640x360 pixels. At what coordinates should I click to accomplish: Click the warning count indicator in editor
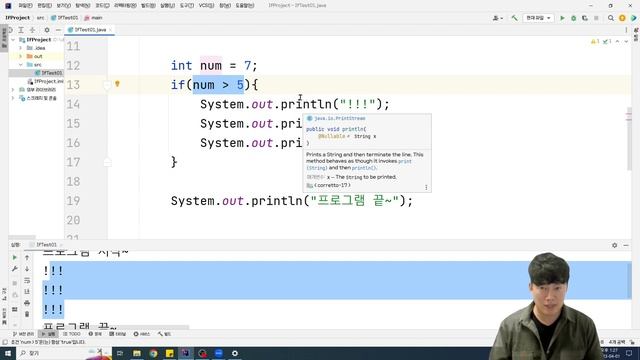pyautogui.click(x=595, y=42)
